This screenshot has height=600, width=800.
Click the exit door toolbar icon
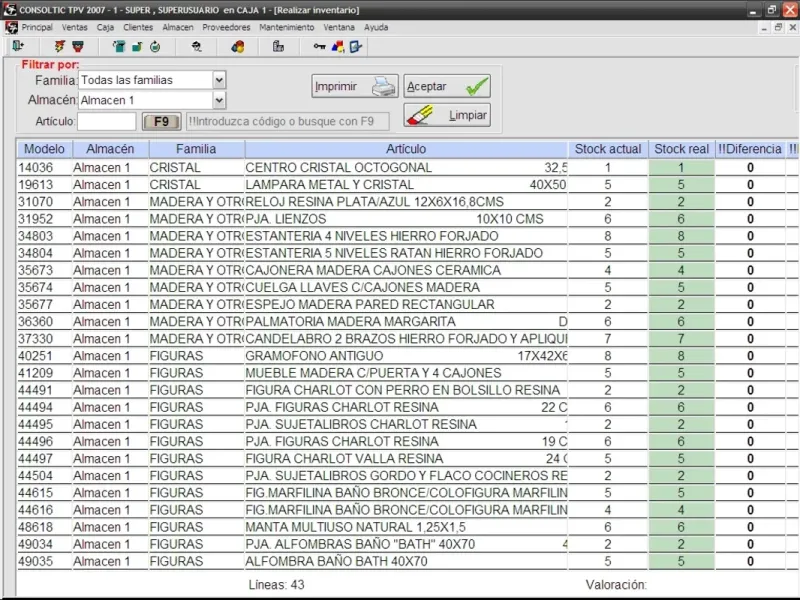point(18,46)
